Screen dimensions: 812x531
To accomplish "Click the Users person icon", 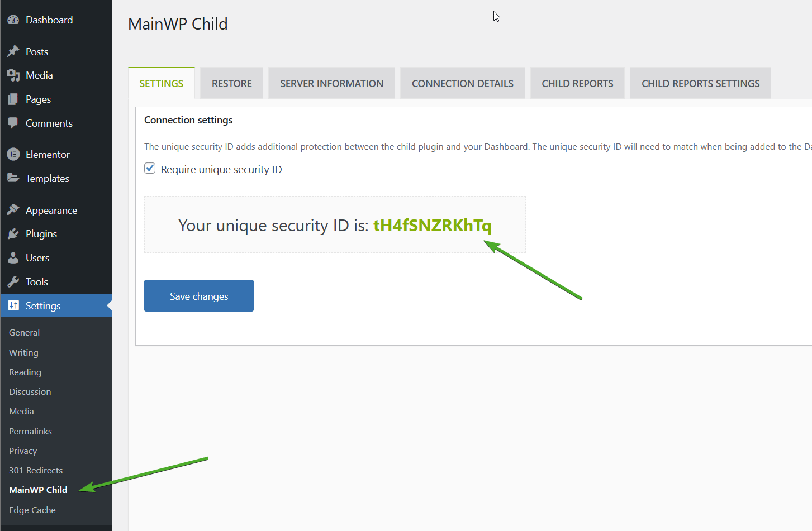I will (x=13, y=257).
